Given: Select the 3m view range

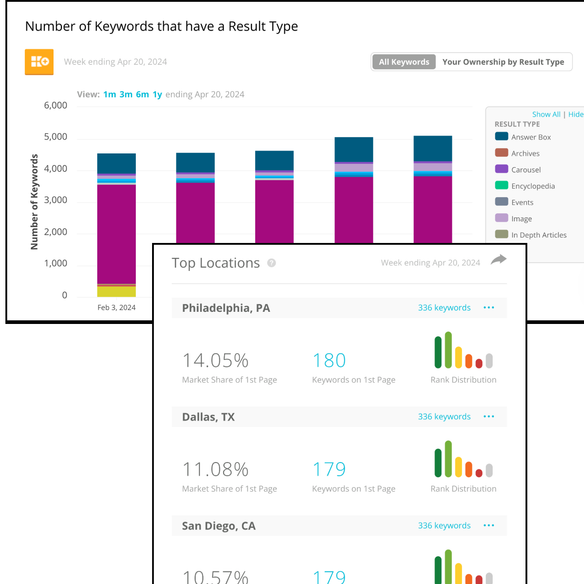Looking at the screenshot, I should tap(126, 95).
